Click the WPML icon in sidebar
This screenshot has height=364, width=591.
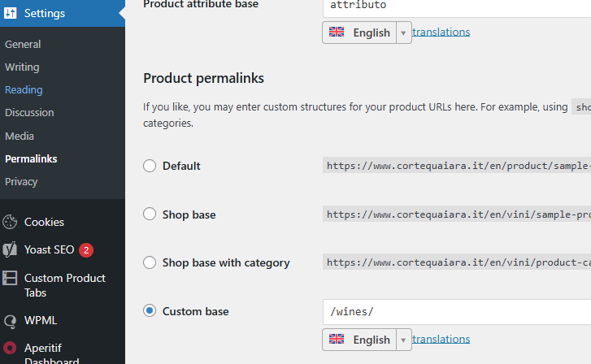pos(11,320)
